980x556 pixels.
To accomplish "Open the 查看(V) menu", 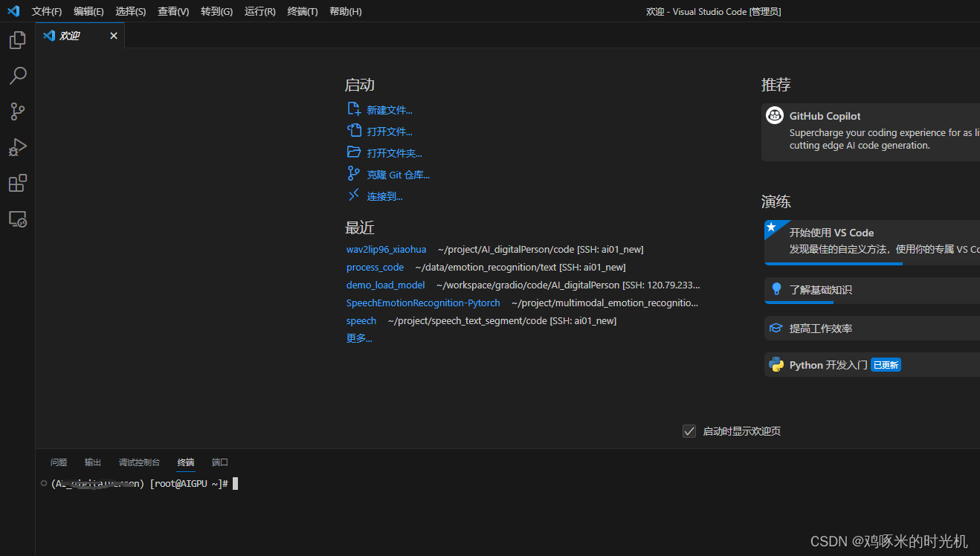I will coord(173,11).
